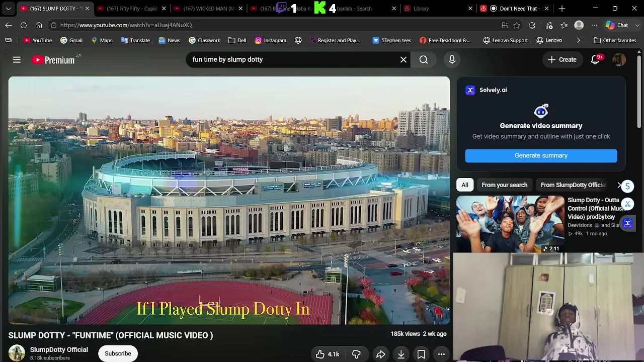Open the Dell bookmarks folder
This screenshot has height=362, width=644.
coord(237,40)
